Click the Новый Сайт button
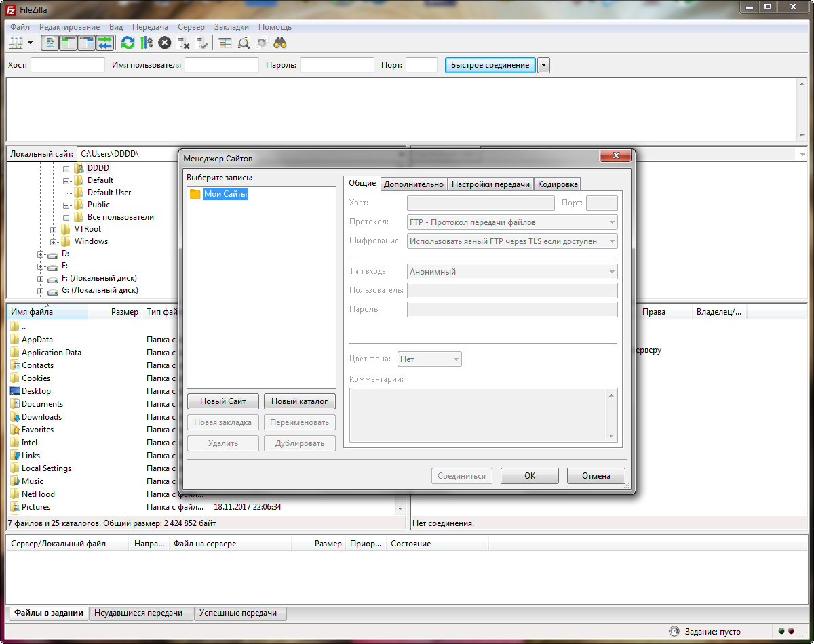 223,401
